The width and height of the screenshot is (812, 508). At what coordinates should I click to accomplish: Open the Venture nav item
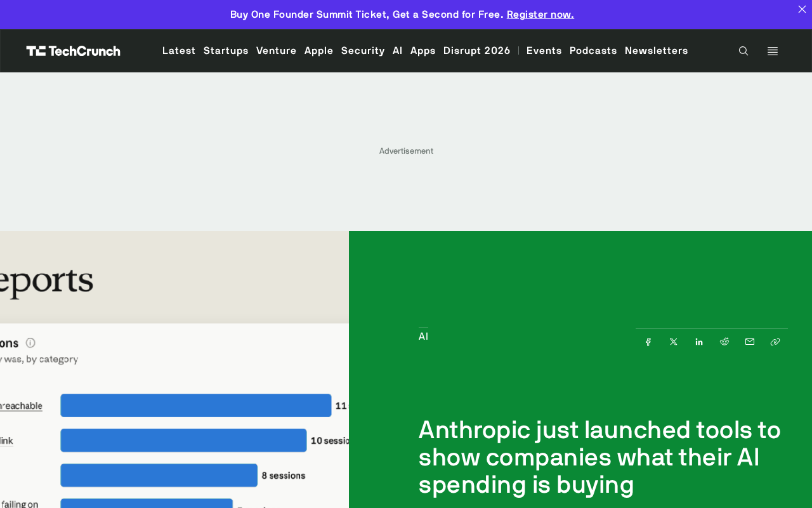tap(277, 50)
